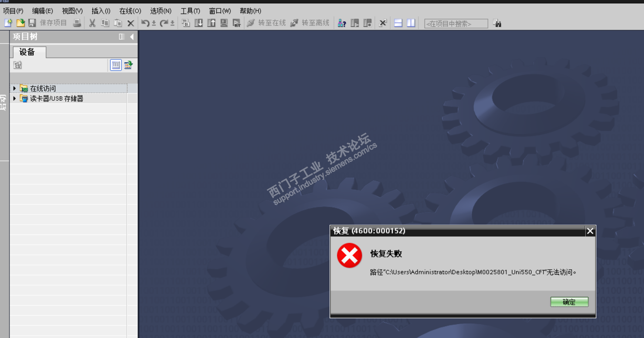Select the 设备 tab
Screen dimensions: 644x338
(x=28, y=52)
